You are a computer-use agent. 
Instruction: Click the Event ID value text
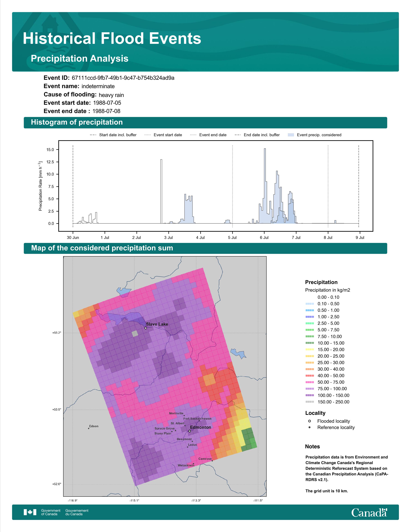123,78
